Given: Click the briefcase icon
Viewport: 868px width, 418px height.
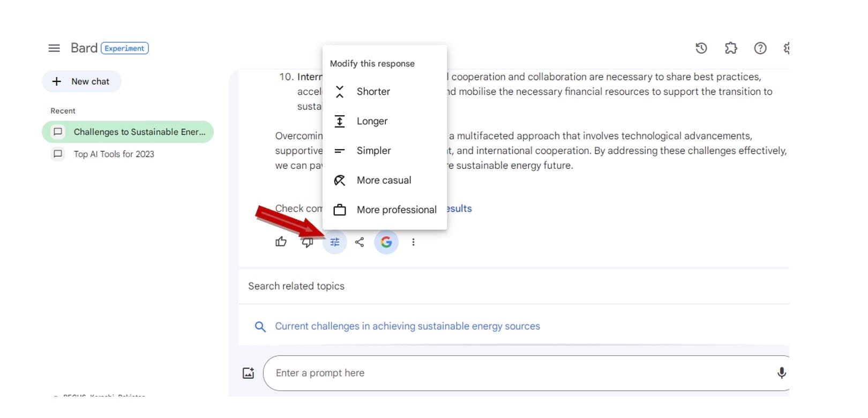Looking at the screenshot, I should pos(340,210).
